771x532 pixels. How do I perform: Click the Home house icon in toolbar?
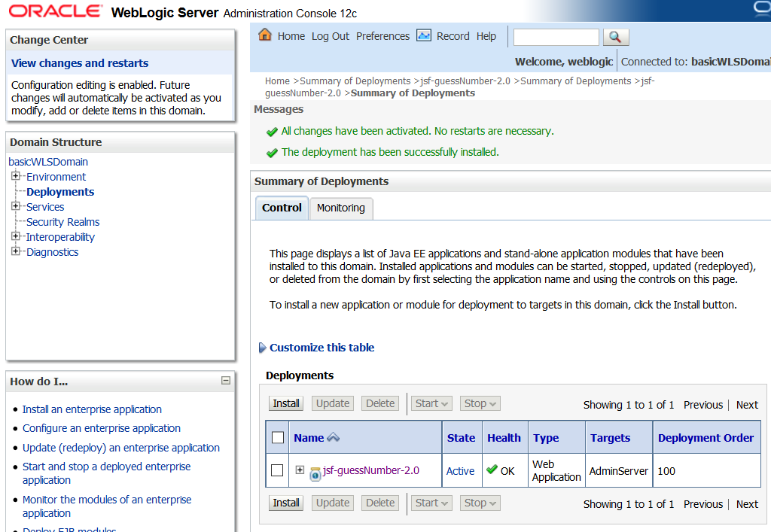click(x=265, y=35)
